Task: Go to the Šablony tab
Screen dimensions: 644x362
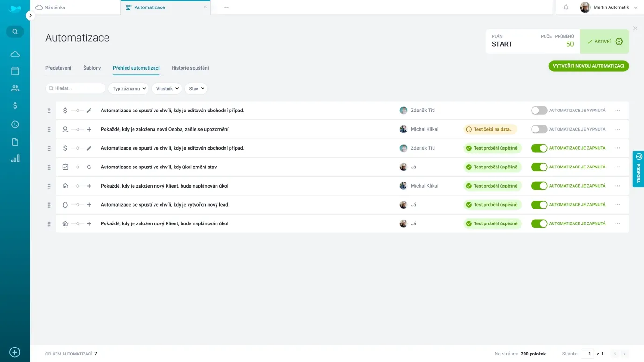Action: [x=92, y=68]
